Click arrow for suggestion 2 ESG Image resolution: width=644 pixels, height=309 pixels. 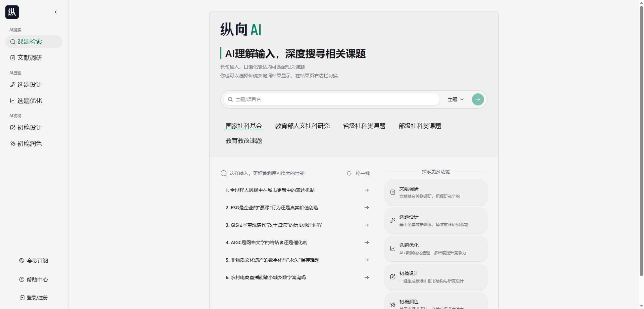tap(367, 208)
